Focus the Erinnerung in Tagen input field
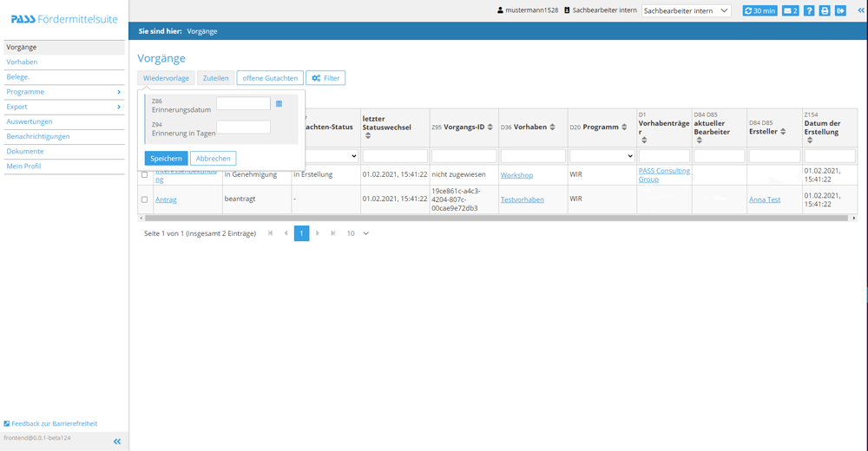The width and height of the screenshot is (868, 451). pyautogui.click(x=244, y=127)
